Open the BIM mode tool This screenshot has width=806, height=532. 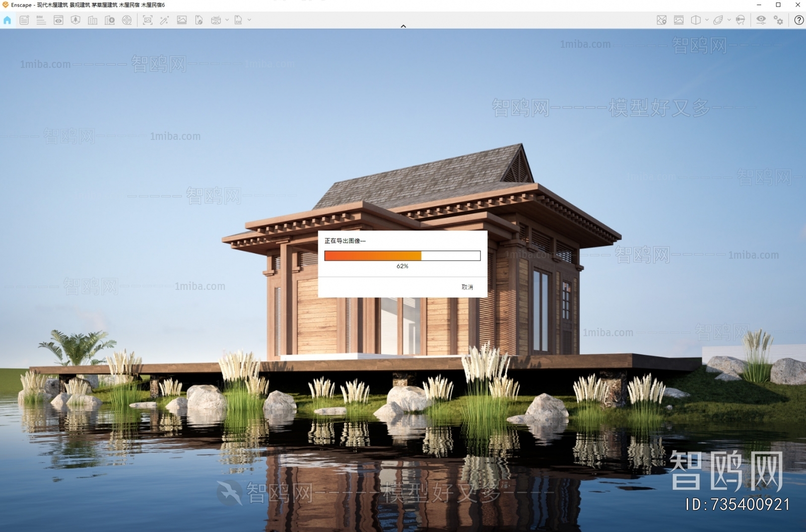pyautogui.click(x=41, y=20)
